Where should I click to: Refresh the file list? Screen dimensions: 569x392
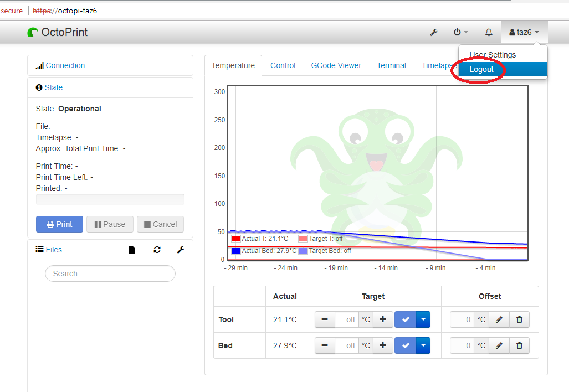[x=157, y=250]
